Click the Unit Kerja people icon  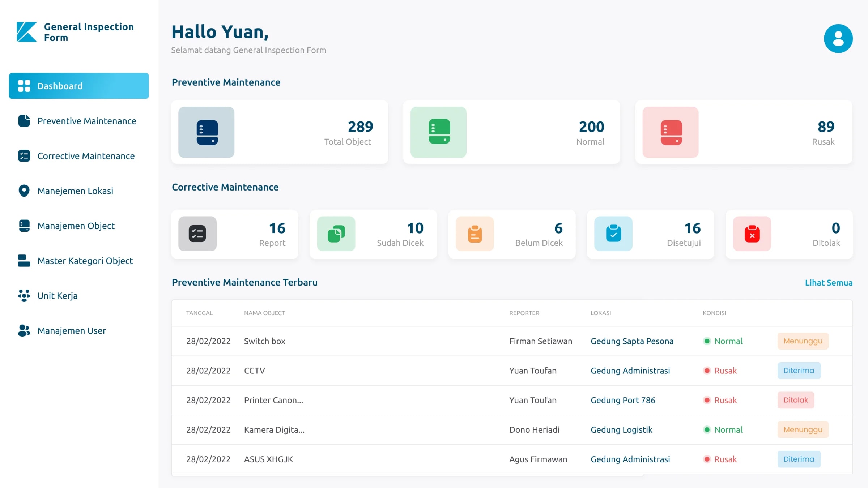24,296
